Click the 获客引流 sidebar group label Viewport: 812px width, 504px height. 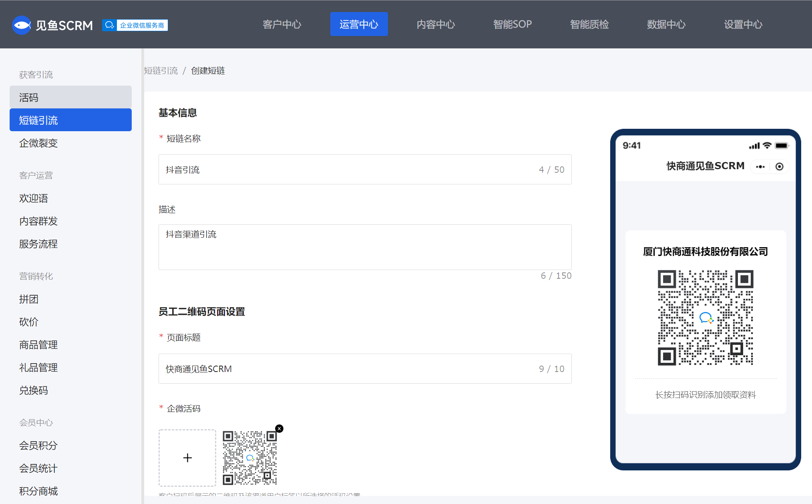tap(36, 75)
